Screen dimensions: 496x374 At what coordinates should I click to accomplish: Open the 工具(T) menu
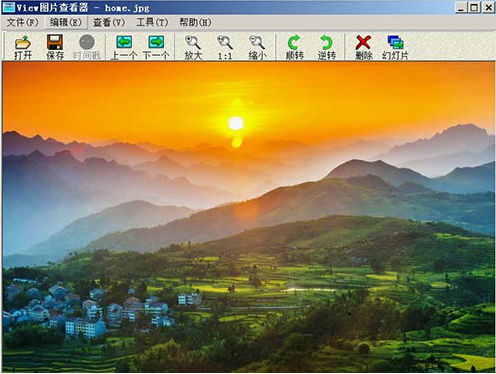pyautogui.click(x=152, y=22)
